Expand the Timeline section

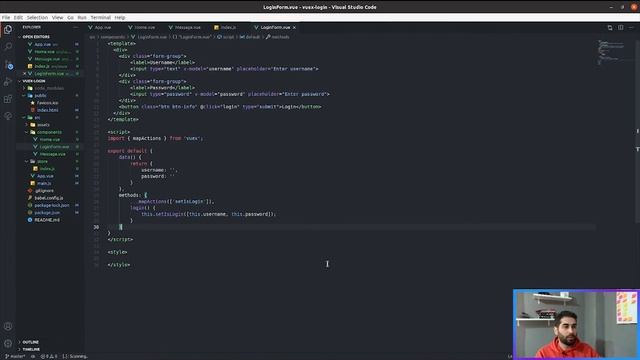[x=31, y=349]
